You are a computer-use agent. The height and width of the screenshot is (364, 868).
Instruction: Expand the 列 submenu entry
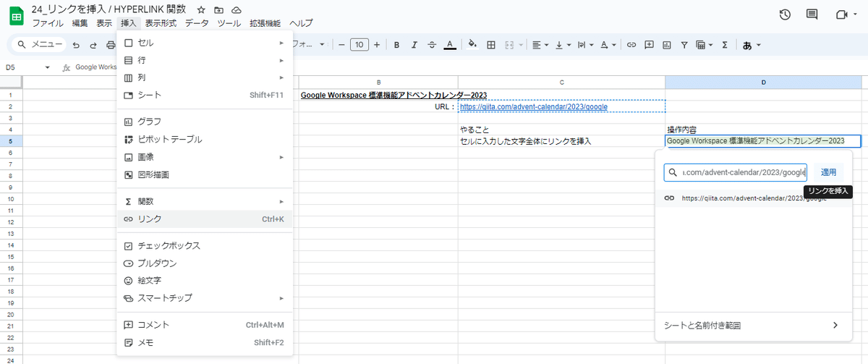[205, 77]
